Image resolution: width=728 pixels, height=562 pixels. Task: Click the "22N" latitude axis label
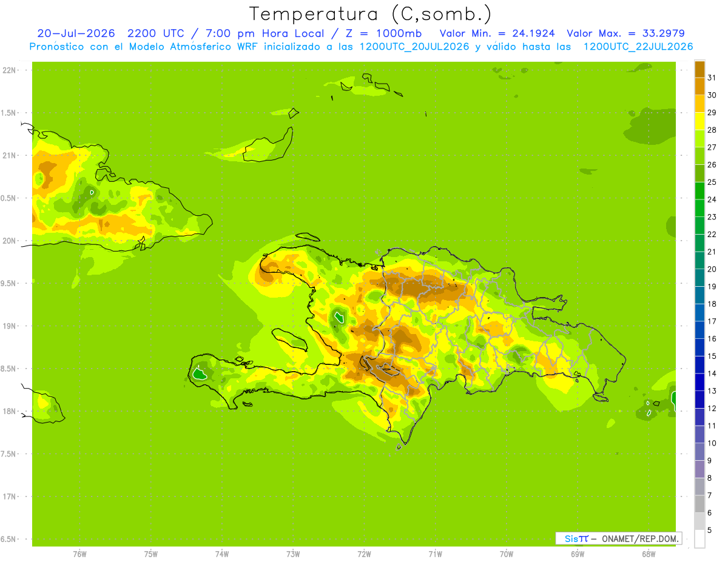tap(8, 70)
